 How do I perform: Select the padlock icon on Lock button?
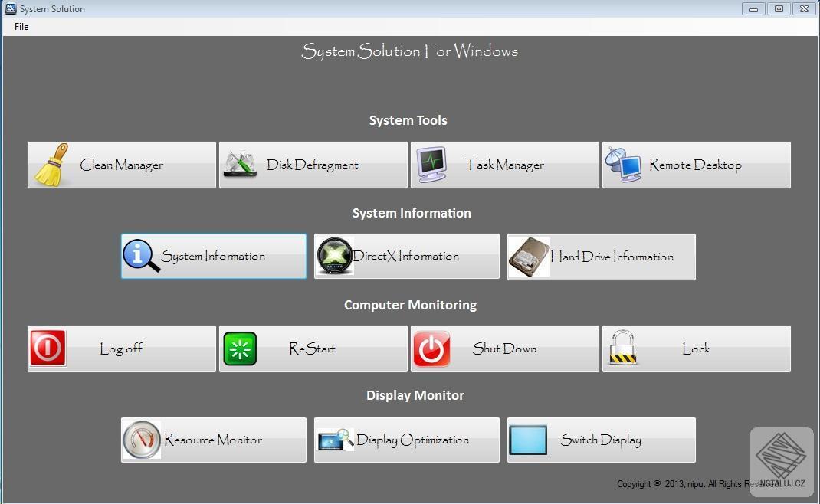tap(623, 348)
